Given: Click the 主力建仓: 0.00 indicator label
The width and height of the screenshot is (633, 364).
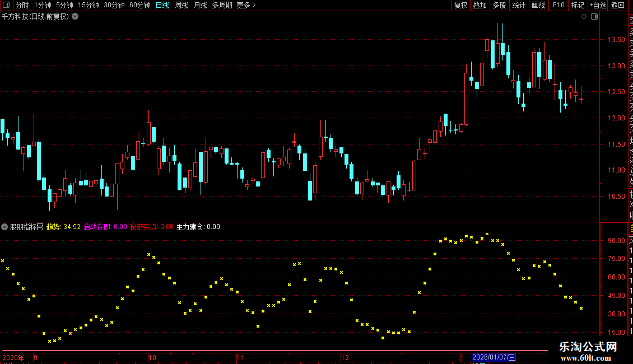Looking at the screenshot, I should coord(198,227).
